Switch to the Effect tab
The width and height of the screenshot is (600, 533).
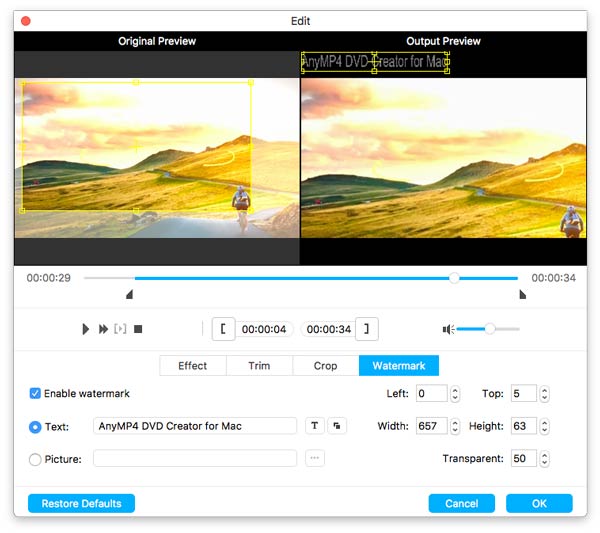(x=193, y=366)
